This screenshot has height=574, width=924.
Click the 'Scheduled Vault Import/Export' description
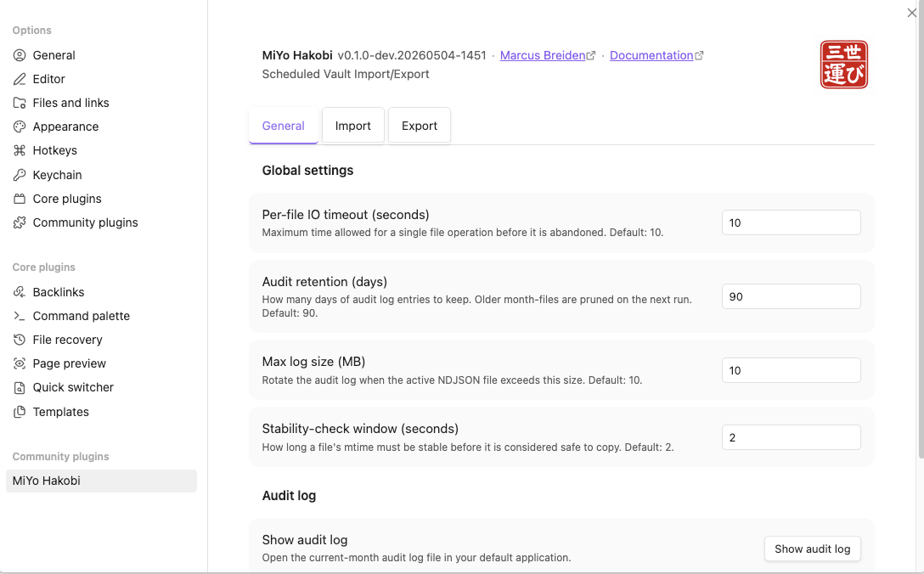tap(346, 74)
